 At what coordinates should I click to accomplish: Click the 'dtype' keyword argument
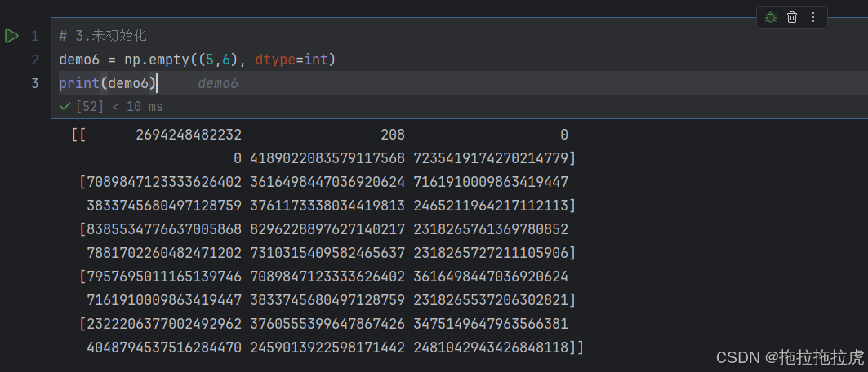point(275,60)
